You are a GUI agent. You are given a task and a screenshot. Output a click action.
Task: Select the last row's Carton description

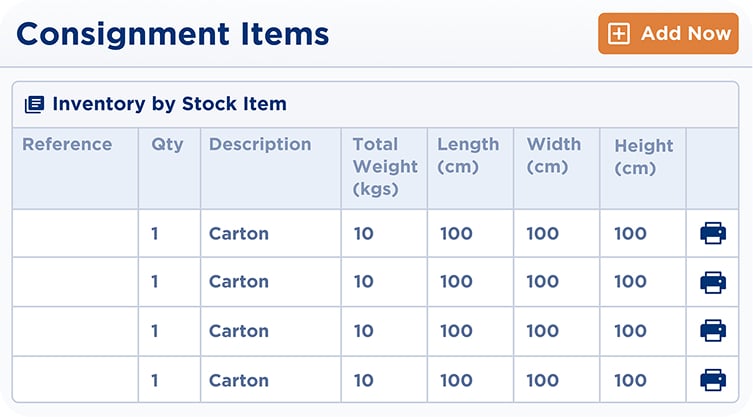tap(239, 380)
